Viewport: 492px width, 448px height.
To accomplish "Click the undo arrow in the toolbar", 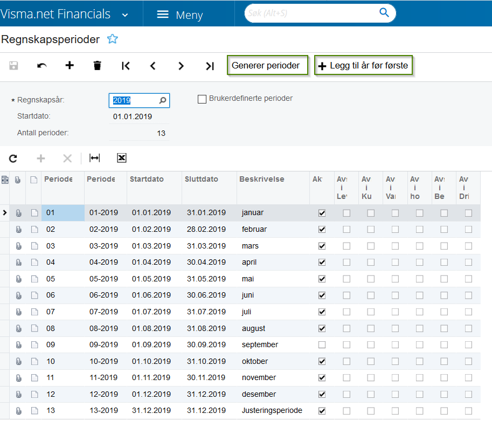I will (x=41, y=66).
